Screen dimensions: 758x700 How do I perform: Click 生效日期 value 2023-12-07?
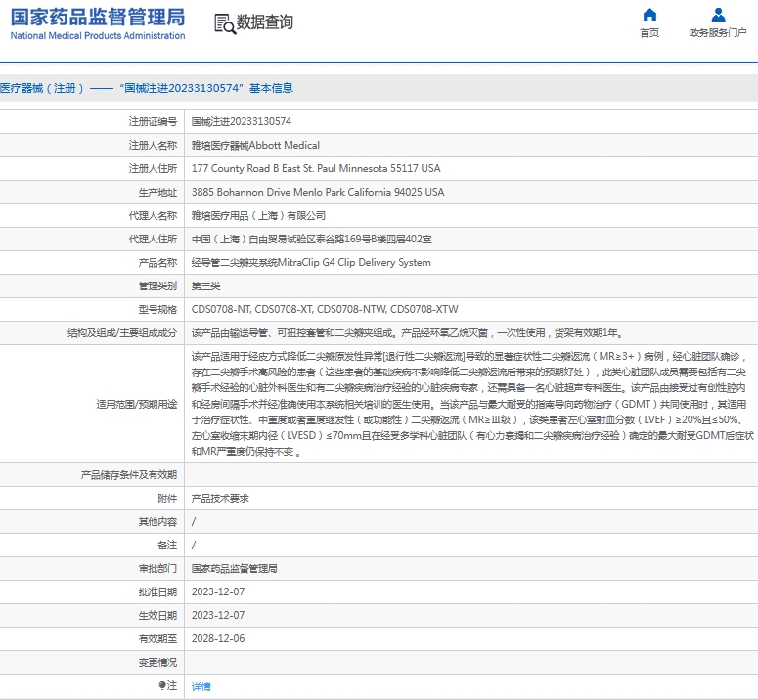(x=218, y=616)
